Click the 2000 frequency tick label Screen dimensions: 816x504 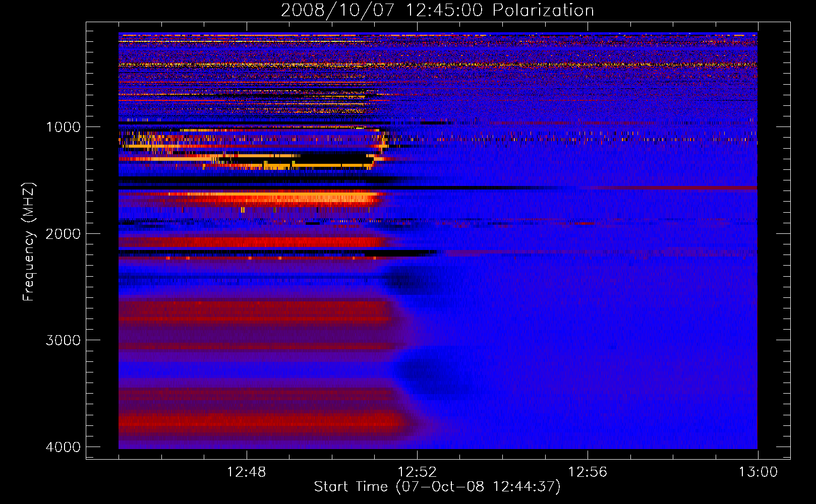(x=63, y=234)
